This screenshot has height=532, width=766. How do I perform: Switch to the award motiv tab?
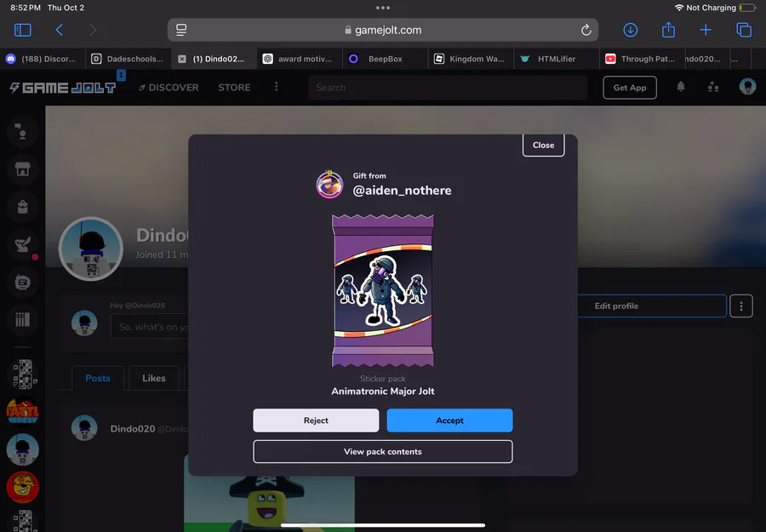[x=300, y=59]
